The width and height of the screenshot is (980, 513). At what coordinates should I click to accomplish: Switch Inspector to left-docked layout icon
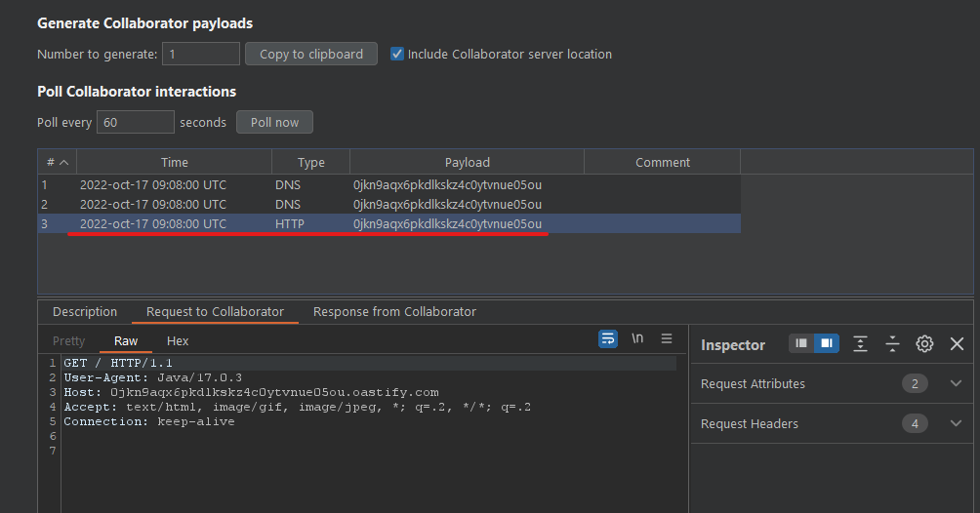(801, 343)
